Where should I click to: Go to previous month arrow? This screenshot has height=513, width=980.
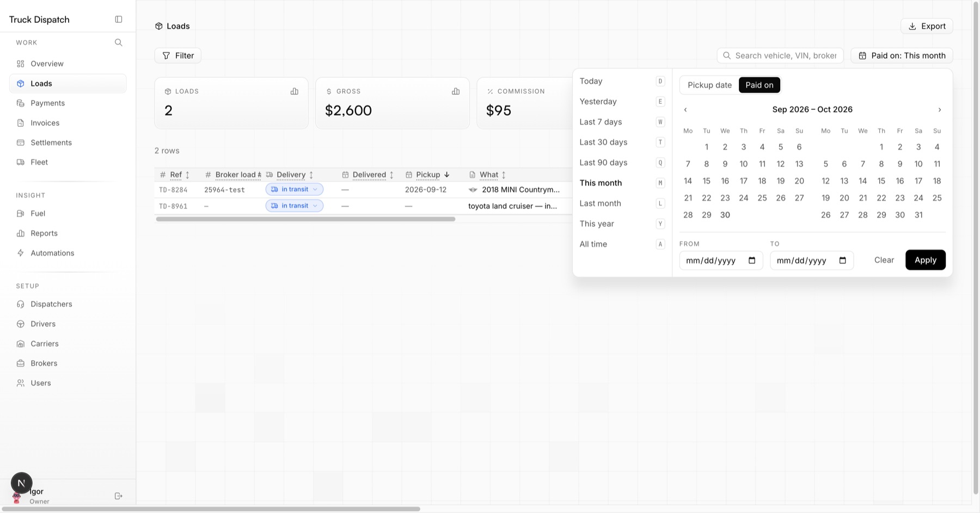click(685, 110)
